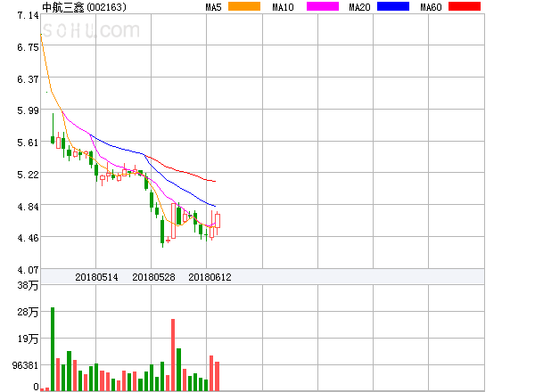Click the 5.22 price axis label
Image resolution: width=535 pixels, height=392 pixels.
28,175
